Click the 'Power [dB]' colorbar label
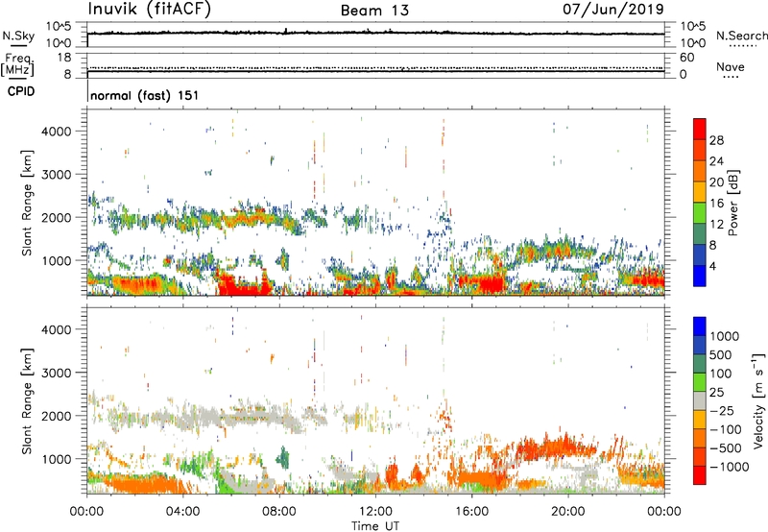The width and height of the screenshot is (768, 532). (732, 203)
